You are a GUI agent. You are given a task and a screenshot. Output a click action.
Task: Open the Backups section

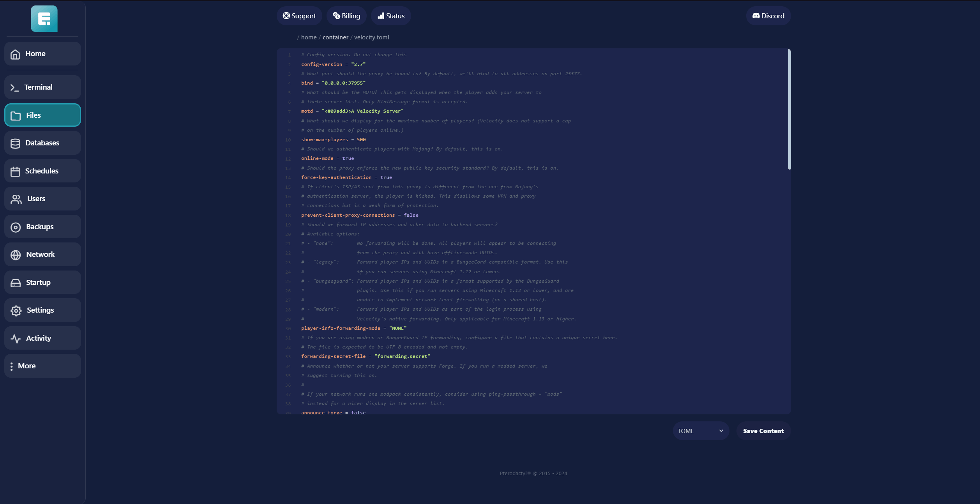point(42,227)
